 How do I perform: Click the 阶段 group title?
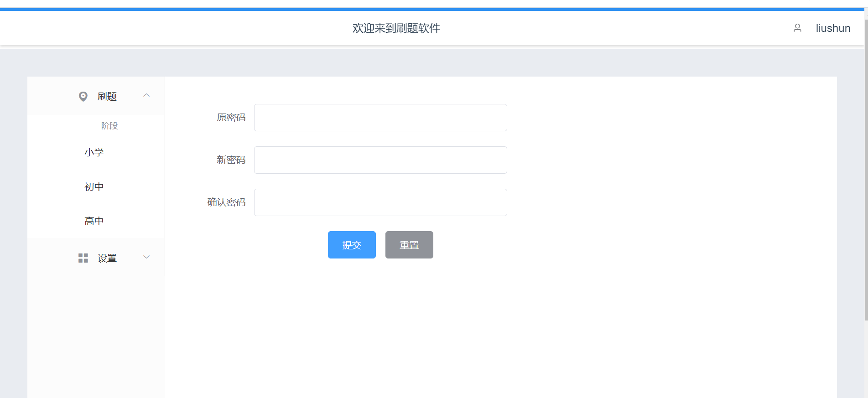[x=109, y=126]
